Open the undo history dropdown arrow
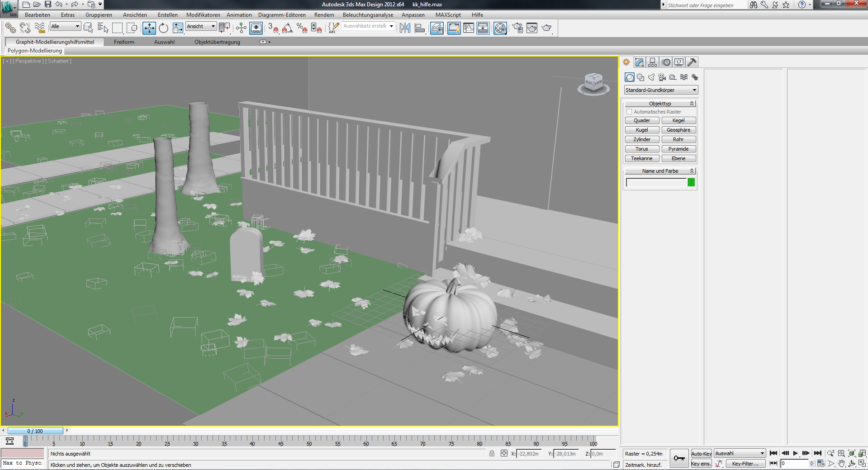The height and width of the screenshot is (470, 868). (66, 5)
